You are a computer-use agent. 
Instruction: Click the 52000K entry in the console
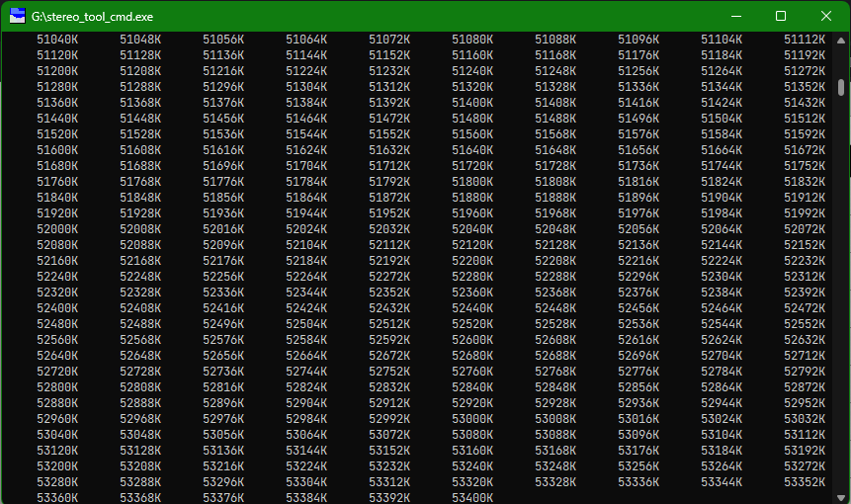[57, 229]
